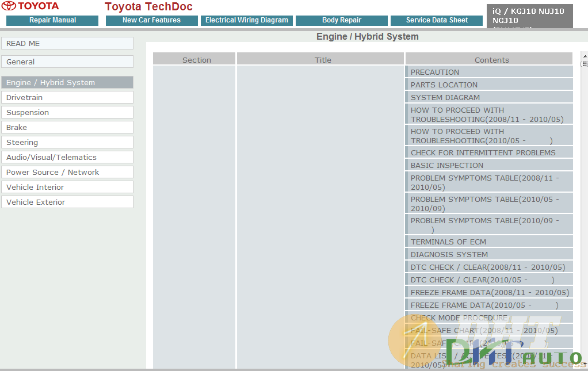Open the Service Data Sheet tab
This screenshot has height=371, width=588.
[437, 20]
